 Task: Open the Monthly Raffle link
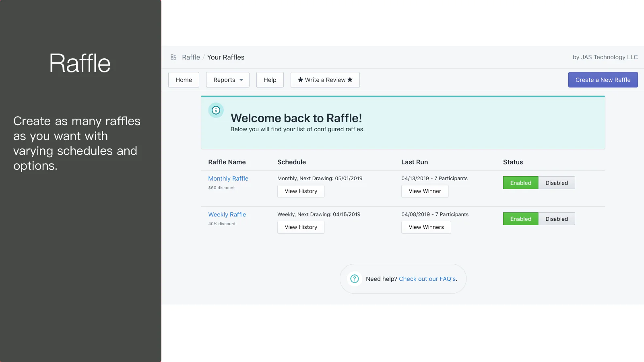228,179
